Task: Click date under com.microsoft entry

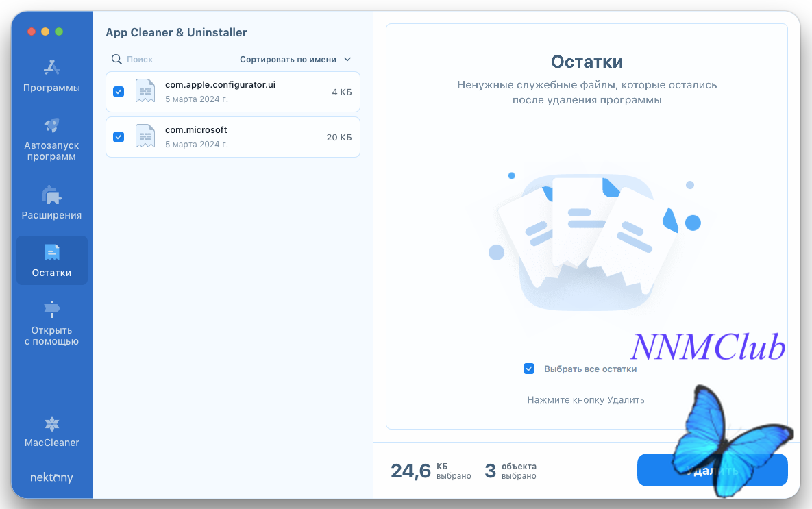Action: pos(196,145)
